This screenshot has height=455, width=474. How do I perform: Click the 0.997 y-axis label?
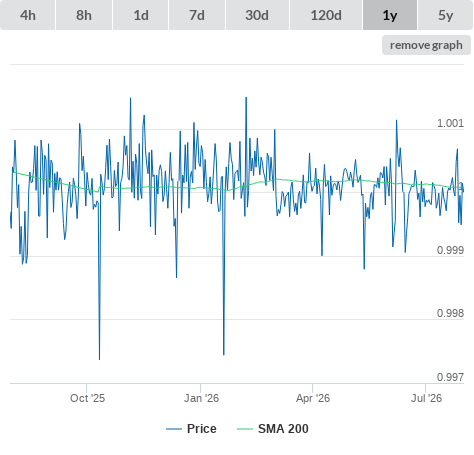click(450, 377)
